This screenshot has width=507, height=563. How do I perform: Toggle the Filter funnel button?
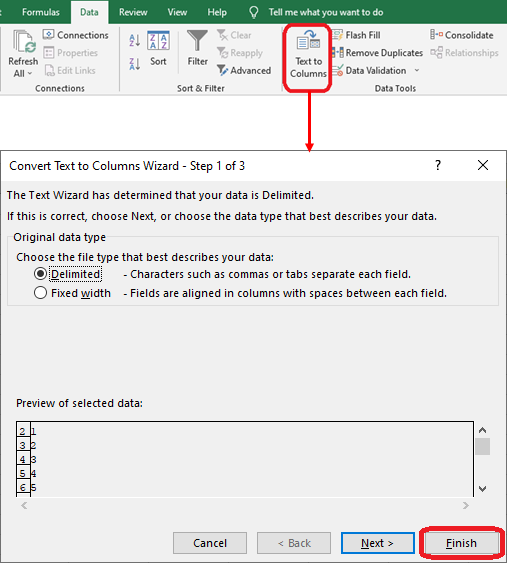197,48
